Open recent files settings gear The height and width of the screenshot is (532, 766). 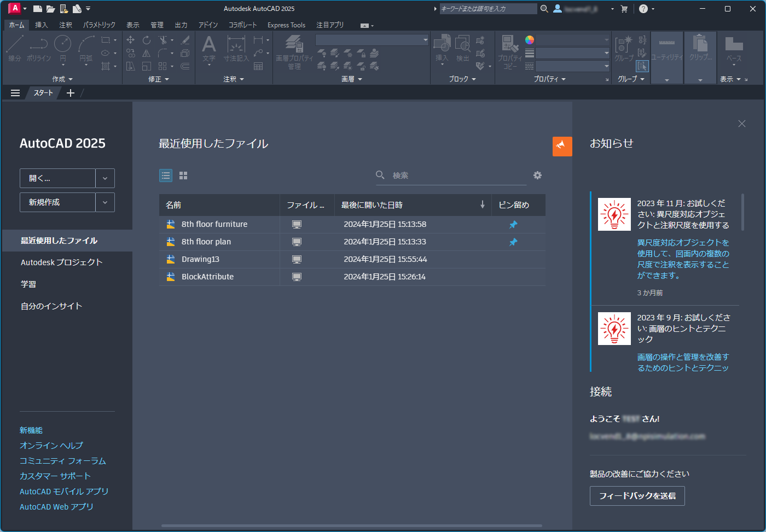pos(538,175)
